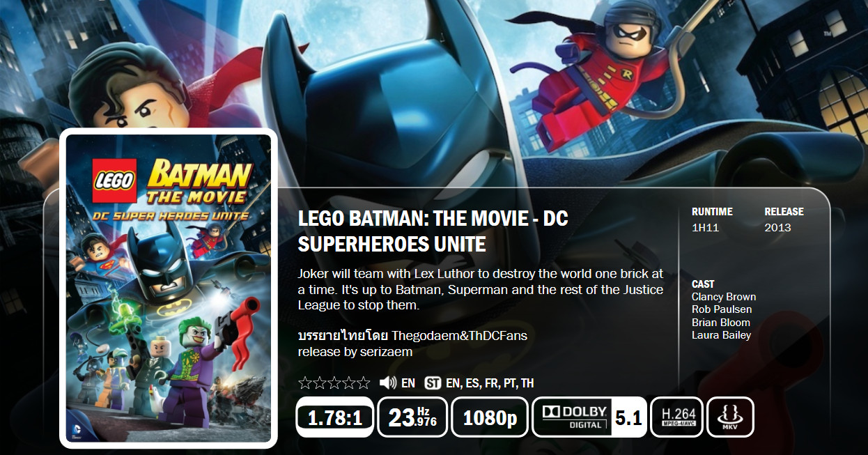Select cast member Brian Bloom
Image resolution: width=868 pixels, height=455 pixels.
(721, 323)
